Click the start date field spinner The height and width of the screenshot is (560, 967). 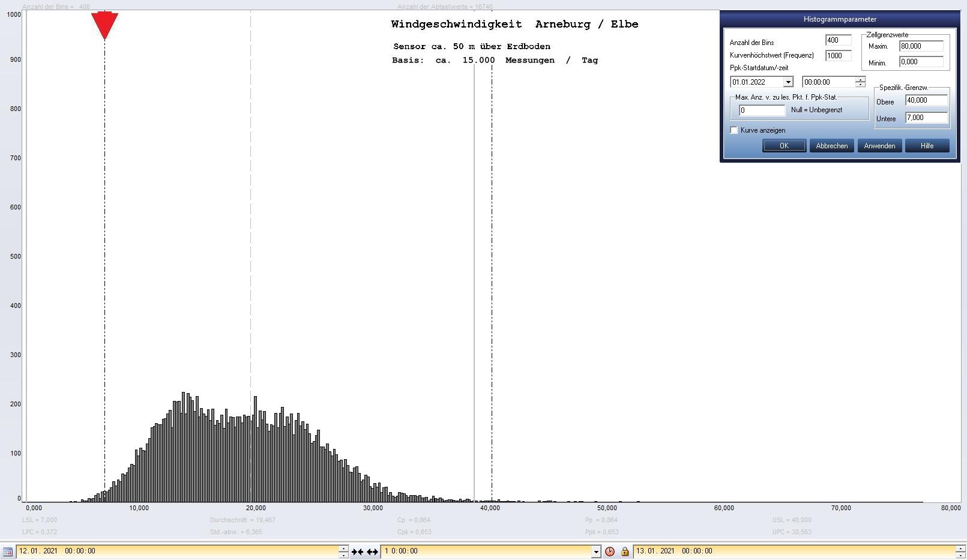(x=343, y=551)
